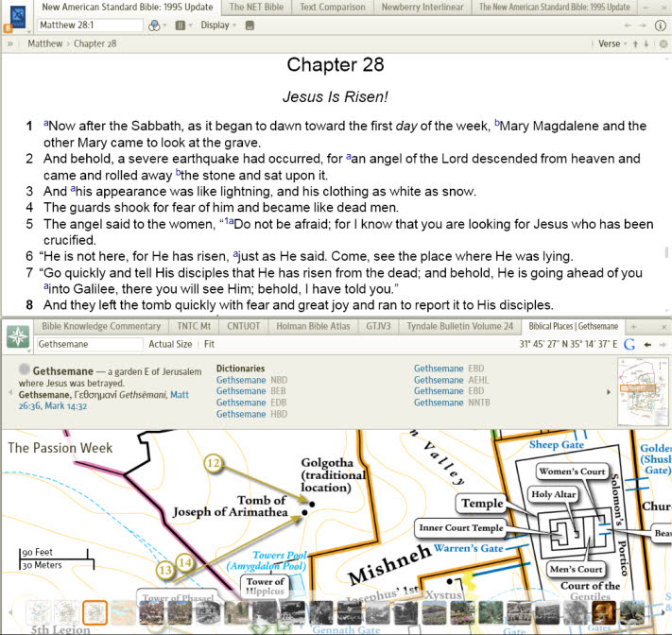Open the Biblical Places compass icon
This screenshot has width=672, height=635.
(18, 336)
